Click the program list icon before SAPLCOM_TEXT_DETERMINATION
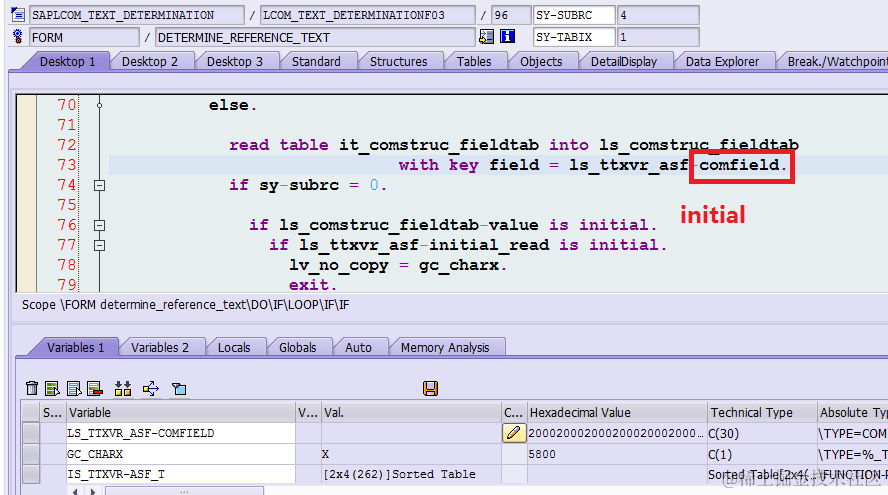The height and width of the screenshot is (495, 888). coord(18,14)
